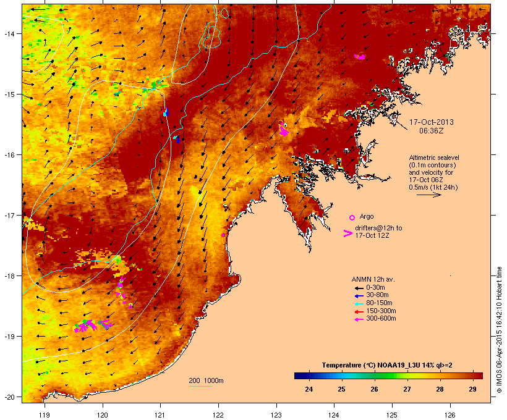This screenshot has width=507, height=420.
Task: Click the magenta mooring cluster near 123E 15.6S
Action: pyautogui.click(x=284, y=129)
